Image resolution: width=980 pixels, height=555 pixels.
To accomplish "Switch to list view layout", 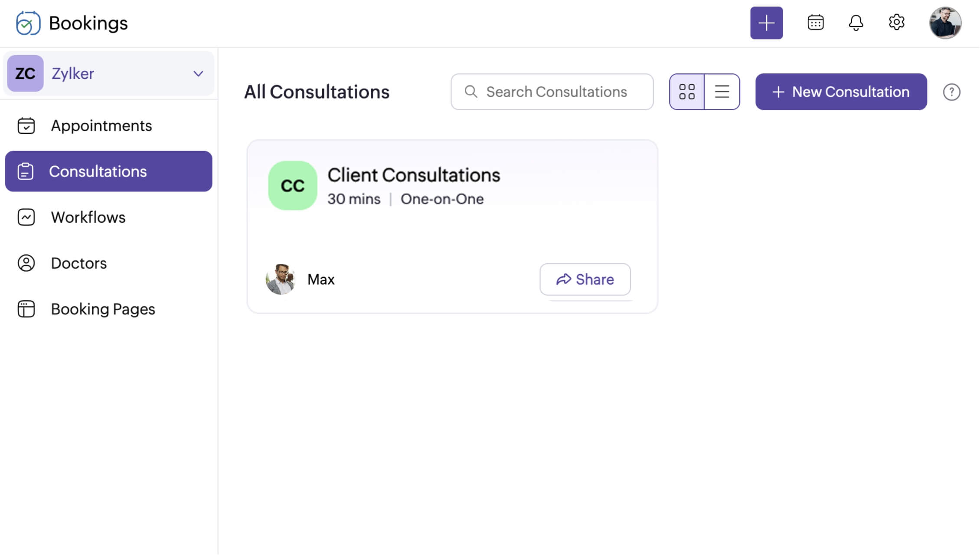I will 722,92.
